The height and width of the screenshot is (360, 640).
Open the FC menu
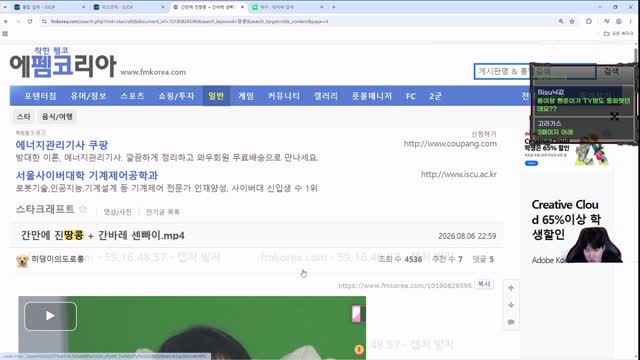411,96
